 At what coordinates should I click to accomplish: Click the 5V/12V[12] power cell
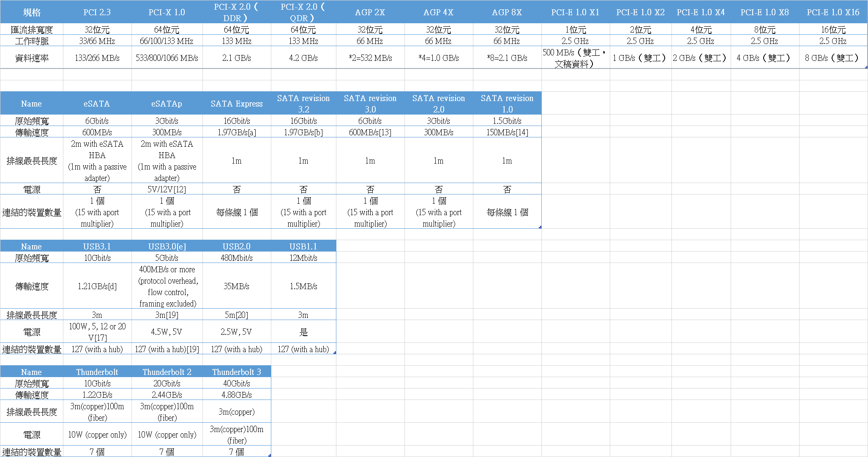[x=167, y=189]
